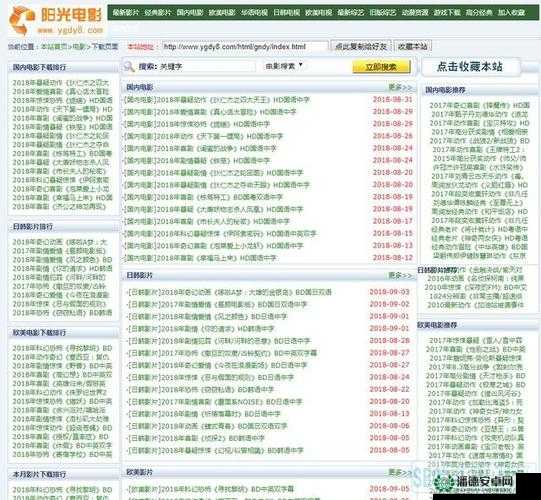Open the 日韩影片 entry dated 2018-08-22

[x=200, y=390]
